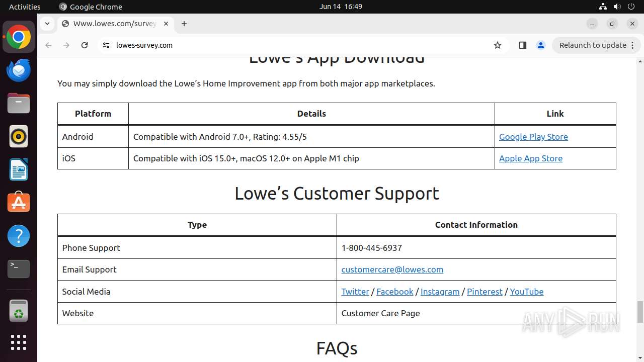The width and height of the screenshot is (644, 362).
Task: Go forward in browser history
Action: (x=66, y=45)
